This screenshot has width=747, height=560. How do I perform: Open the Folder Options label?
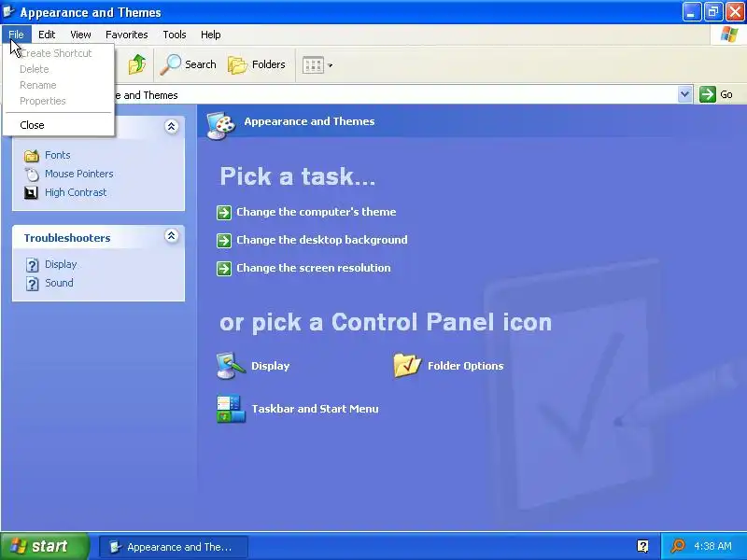click(x=465, y=366)
